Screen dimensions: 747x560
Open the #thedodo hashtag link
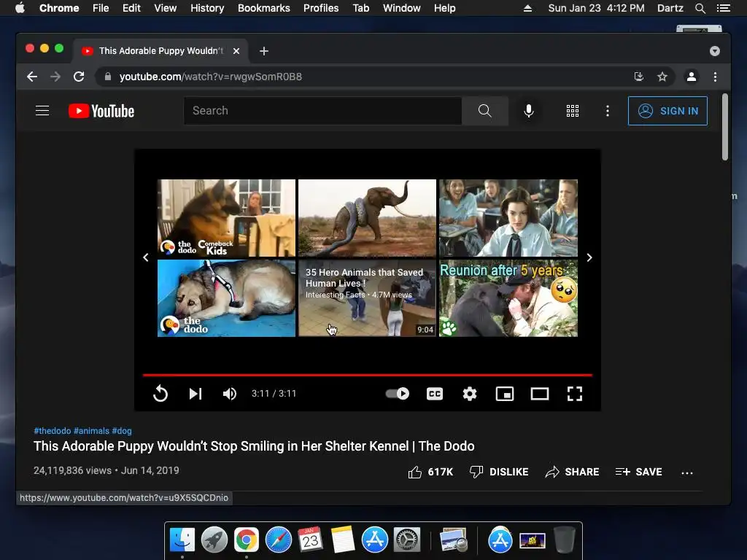click(52, 431)
